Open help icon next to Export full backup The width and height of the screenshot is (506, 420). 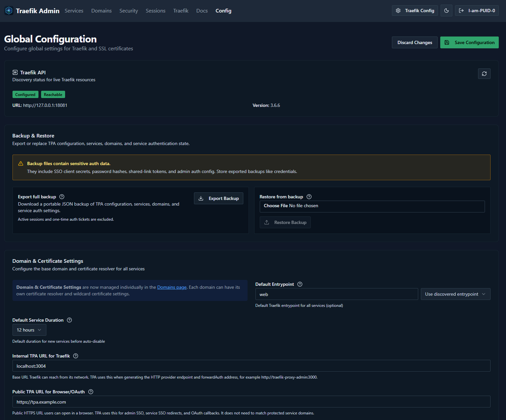62,197
